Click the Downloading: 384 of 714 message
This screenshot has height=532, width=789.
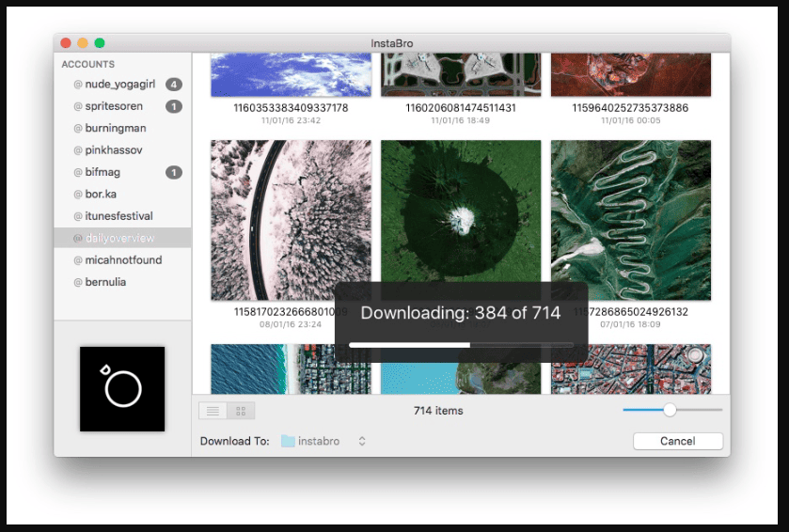coord(461,313)
